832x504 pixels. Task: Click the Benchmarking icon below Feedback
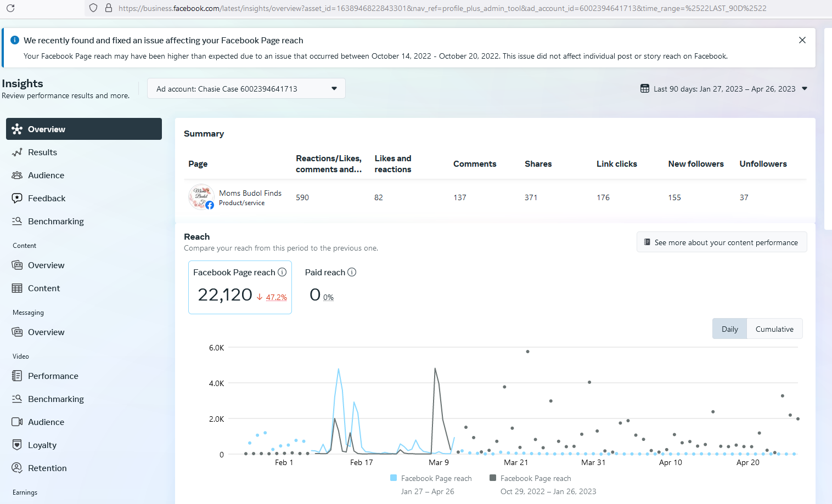[x=17, y=221]
